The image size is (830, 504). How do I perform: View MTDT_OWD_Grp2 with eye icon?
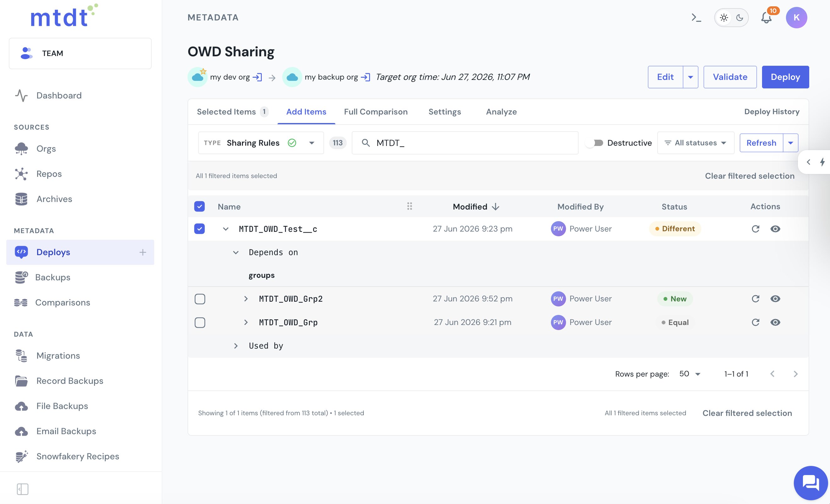(x=775, y=299)
